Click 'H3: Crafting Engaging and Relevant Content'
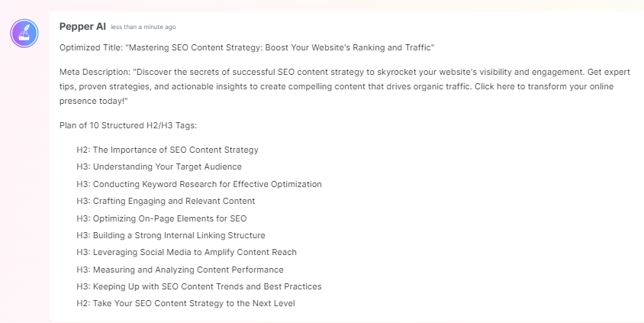Image resolution: width=644 pixels, height=323 pixels. coord(166,201)
